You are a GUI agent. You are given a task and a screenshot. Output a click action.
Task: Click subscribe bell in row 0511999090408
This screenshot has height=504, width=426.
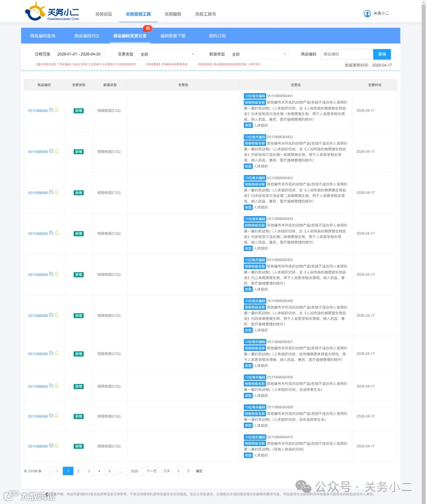(x=56, y=386)
